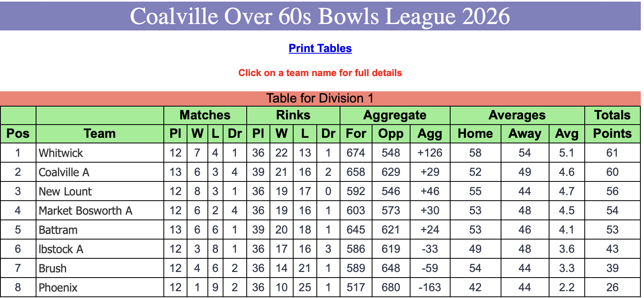
Task: Select the New Lount team name
Action: click(65, 191)
